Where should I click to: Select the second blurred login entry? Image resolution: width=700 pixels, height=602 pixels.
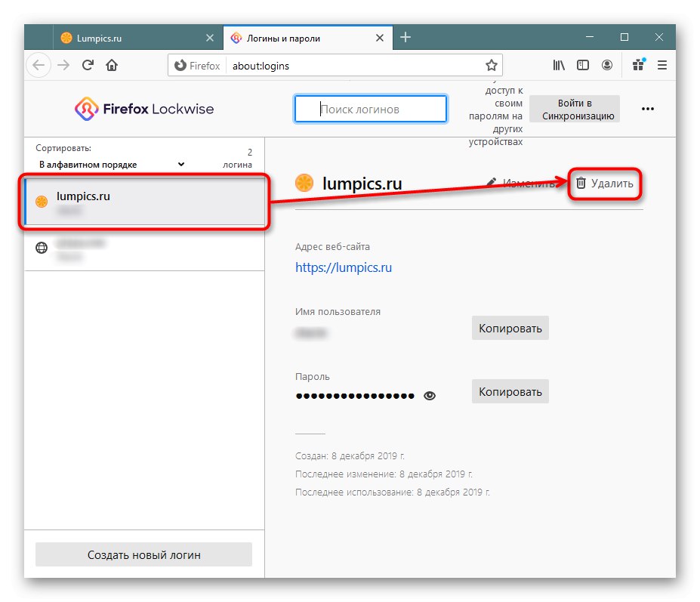click(x=145, y=249)
